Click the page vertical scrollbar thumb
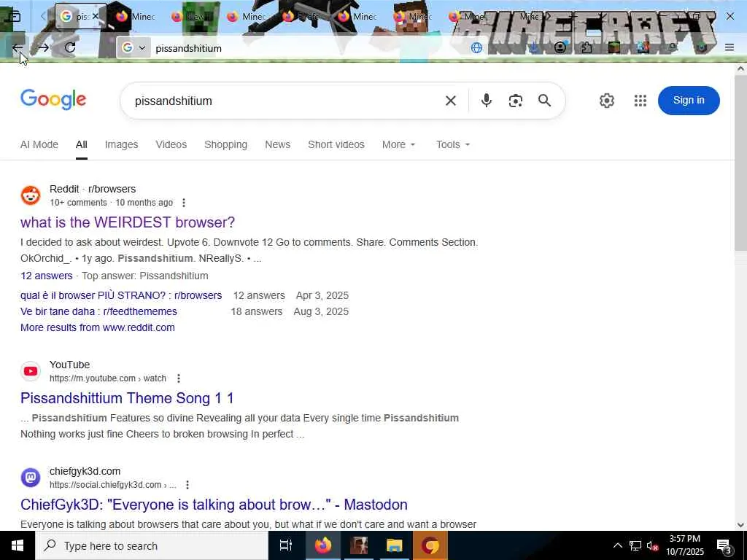This screenshot has height=560, width=747. 740,163
